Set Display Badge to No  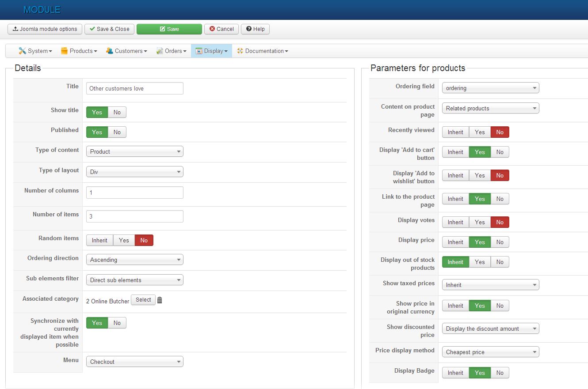(500, 373)
